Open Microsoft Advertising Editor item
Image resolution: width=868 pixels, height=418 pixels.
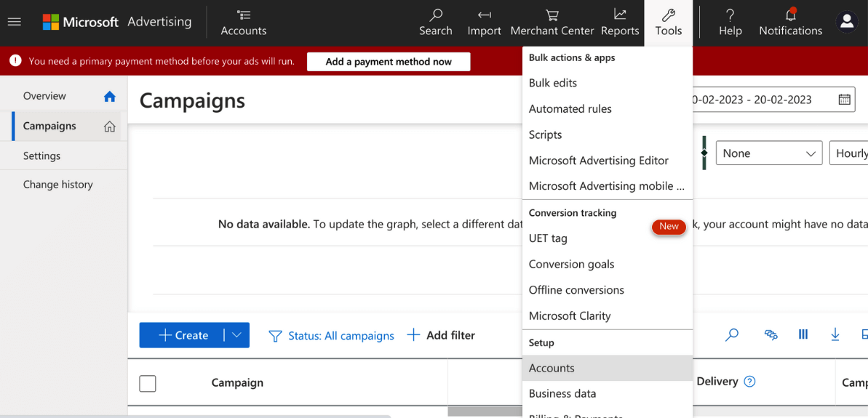[608, 161]
